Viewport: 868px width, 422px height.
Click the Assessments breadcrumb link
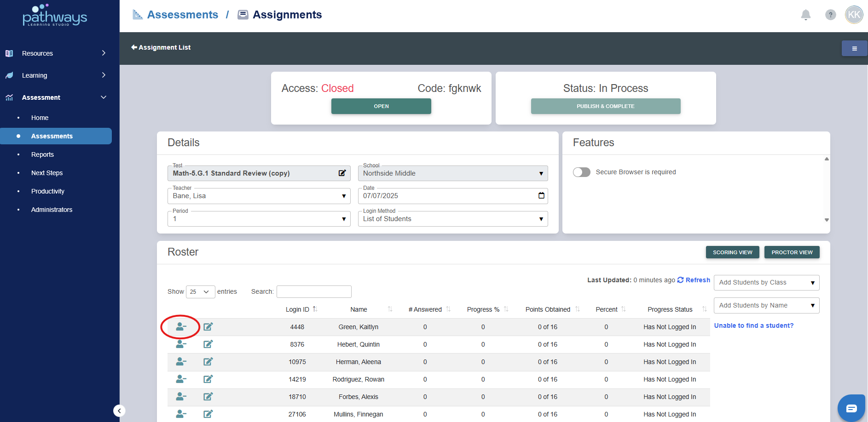pos(182,15)
